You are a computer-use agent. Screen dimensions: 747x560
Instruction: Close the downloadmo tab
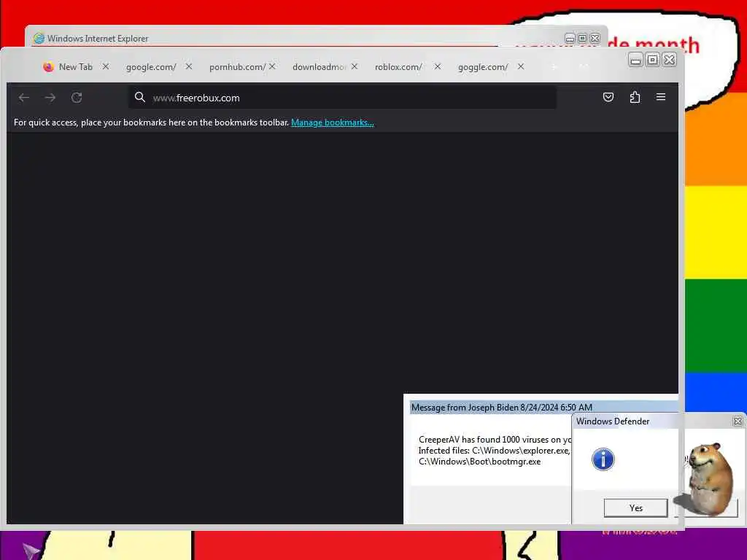[355, 66]
